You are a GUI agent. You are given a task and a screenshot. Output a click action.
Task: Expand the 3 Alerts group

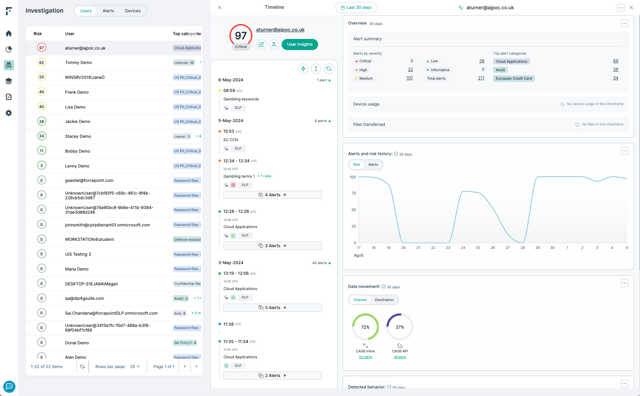click(x=272, y=245)
